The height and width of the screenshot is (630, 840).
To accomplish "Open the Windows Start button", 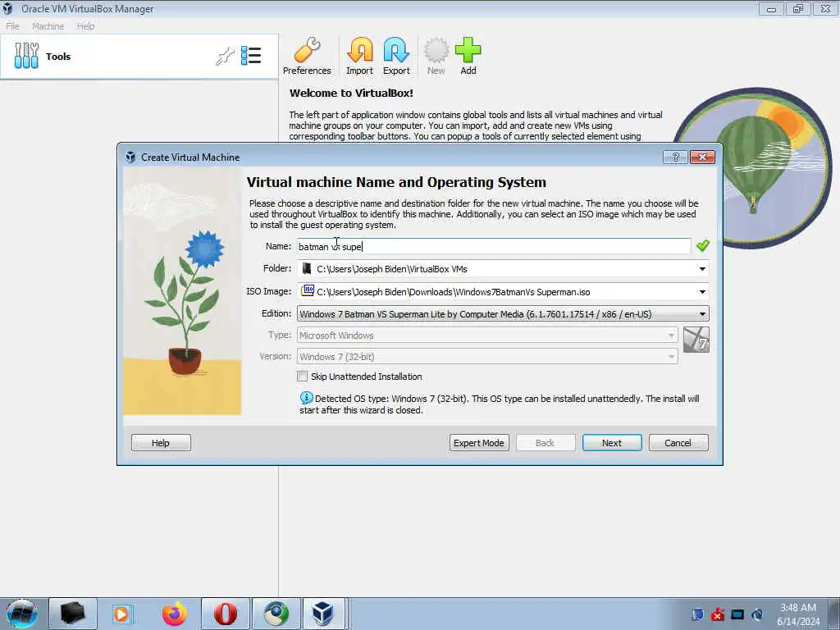I will (22, 614).
